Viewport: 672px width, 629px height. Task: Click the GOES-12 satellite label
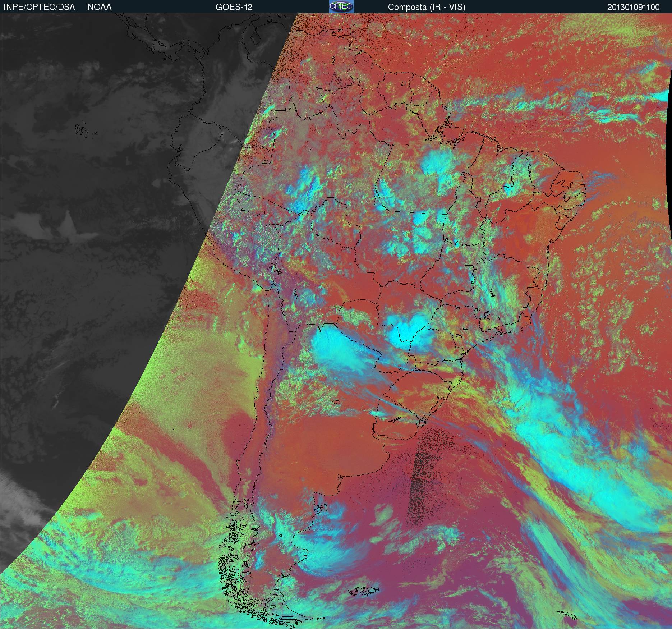pyautogui.click(x=234, y=7)
